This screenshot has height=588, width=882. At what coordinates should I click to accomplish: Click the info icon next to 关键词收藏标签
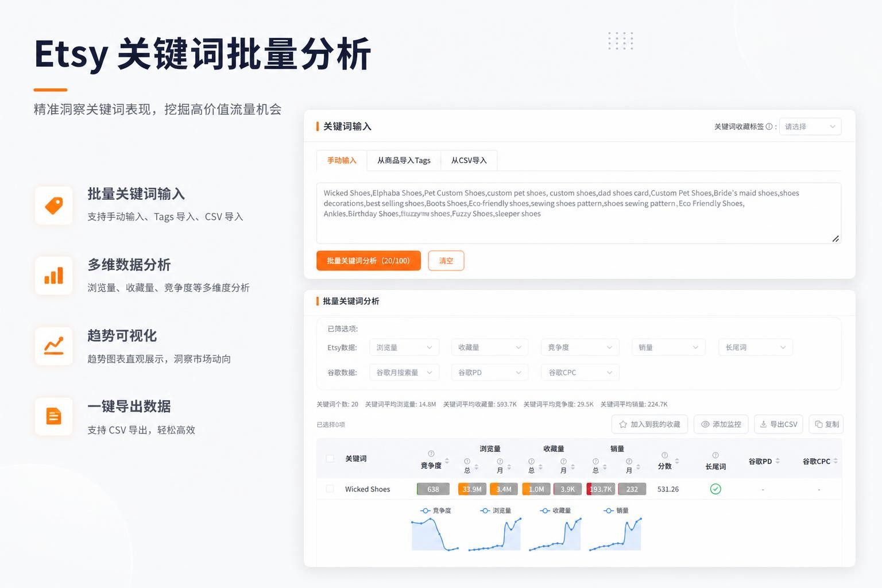(x=769, y=126)
